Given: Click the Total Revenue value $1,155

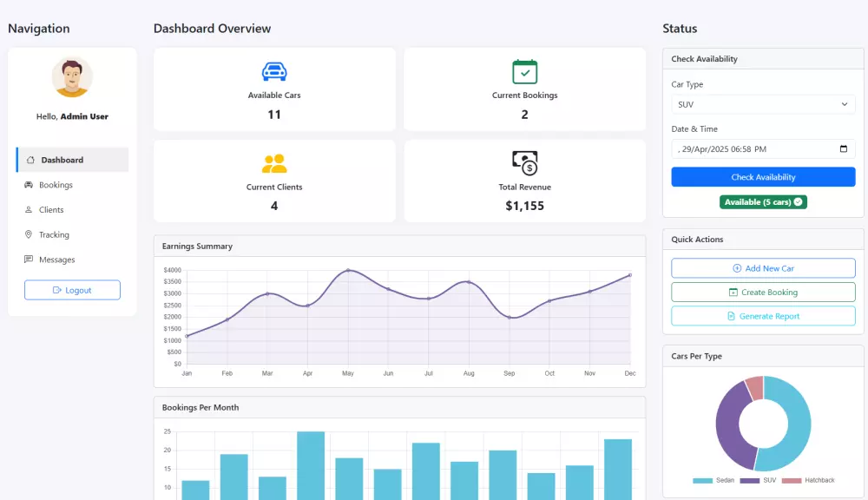Looking at the screenshot, I should click(x=525, y=206).
